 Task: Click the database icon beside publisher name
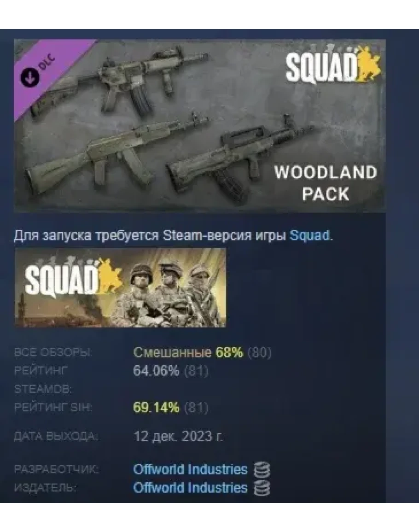pyautogui.click(x=262, y=488)
